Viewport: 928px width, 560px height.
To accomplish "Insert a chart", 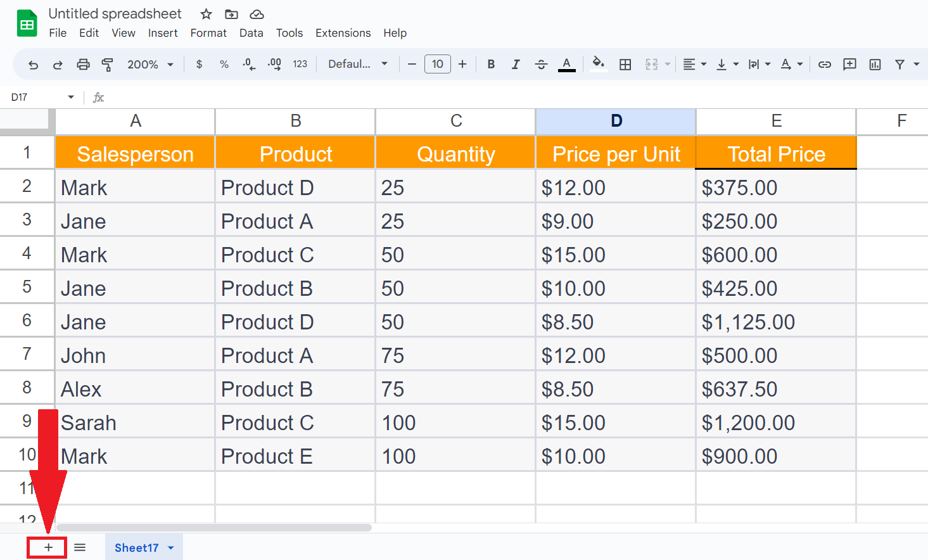I will coord(875,64).
